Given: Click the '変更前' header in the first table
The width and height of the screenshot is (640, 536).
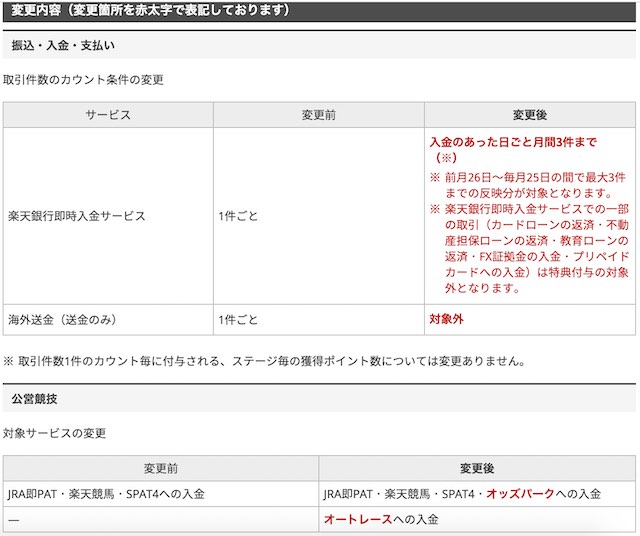Looking at the screenshot, I should [x=319, y=115].
